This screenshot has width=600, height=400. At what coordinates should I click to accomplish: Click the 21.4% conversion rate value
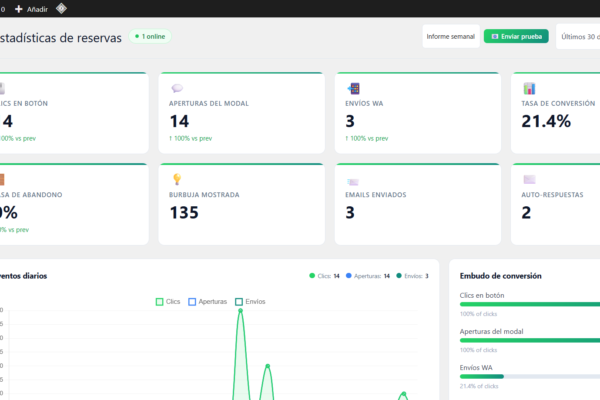coord(546,121)
